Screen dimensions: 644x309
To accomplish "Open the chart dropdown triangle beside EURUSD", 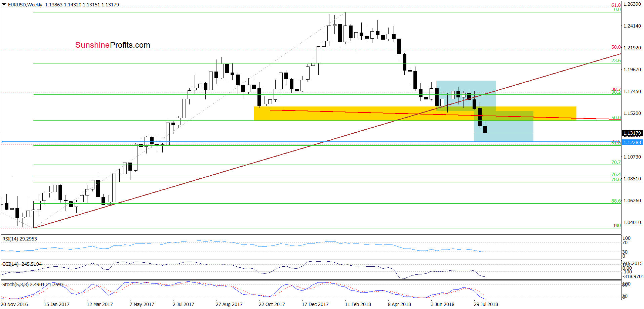I will coord(4,5).
